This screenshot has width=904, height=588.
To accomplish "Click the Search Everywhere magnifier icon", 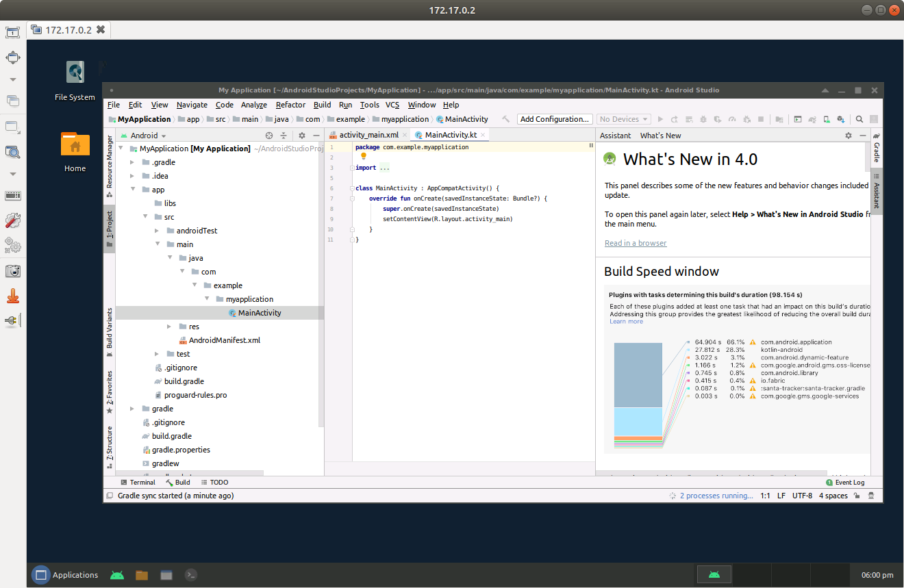I will [859, 119].
